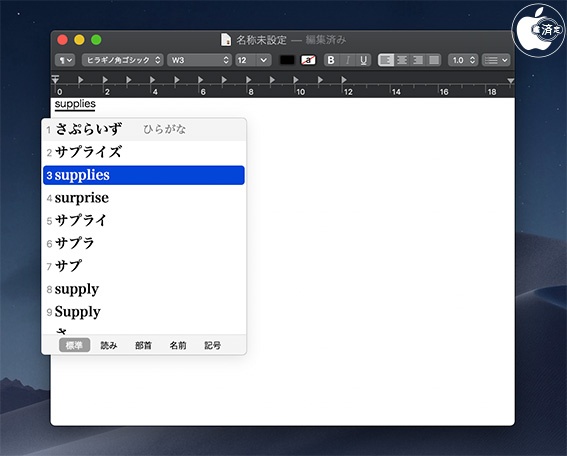Justify the text alignment
567x456 pixels.
(434, 60)
